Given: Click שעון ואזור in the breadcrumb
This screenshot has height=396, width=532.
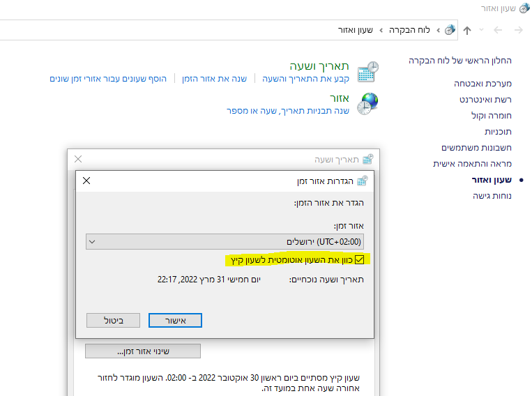Looking at the screenshot, I should pos(355,30).
